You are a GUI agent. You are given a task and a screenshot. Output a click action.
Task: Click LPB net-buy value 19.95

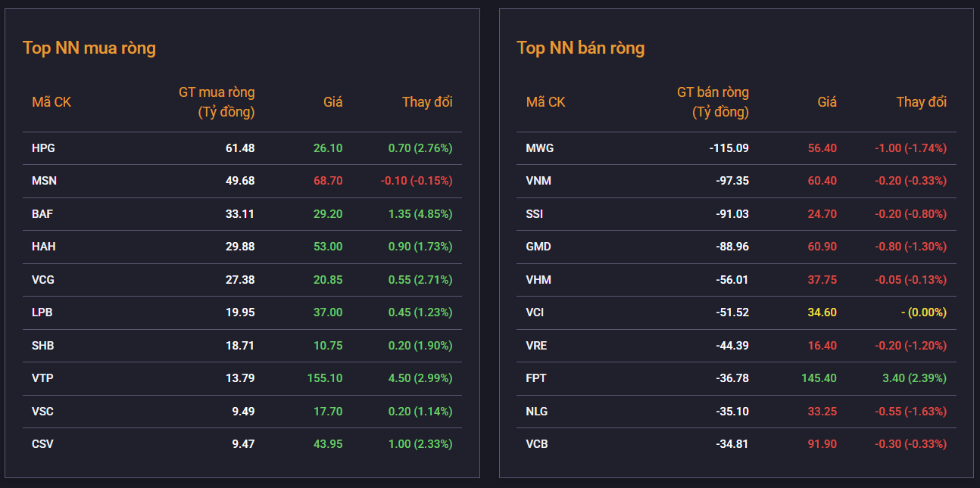[x=240, y=312]
